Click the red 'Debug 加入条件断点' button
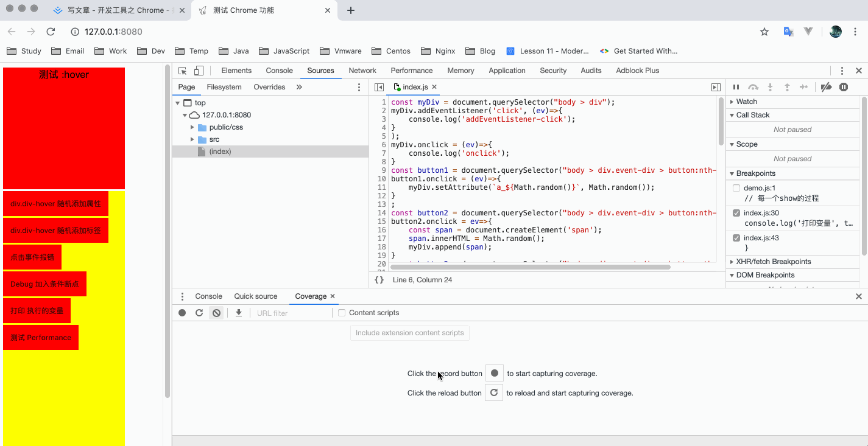Screen dimensions: 868x446 coord(44,284)
